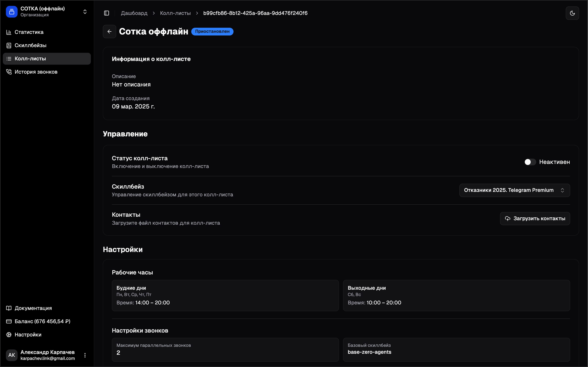Screen dimensions: 588x367
Task: Click the Документация book icon
Action: (9, 308)
